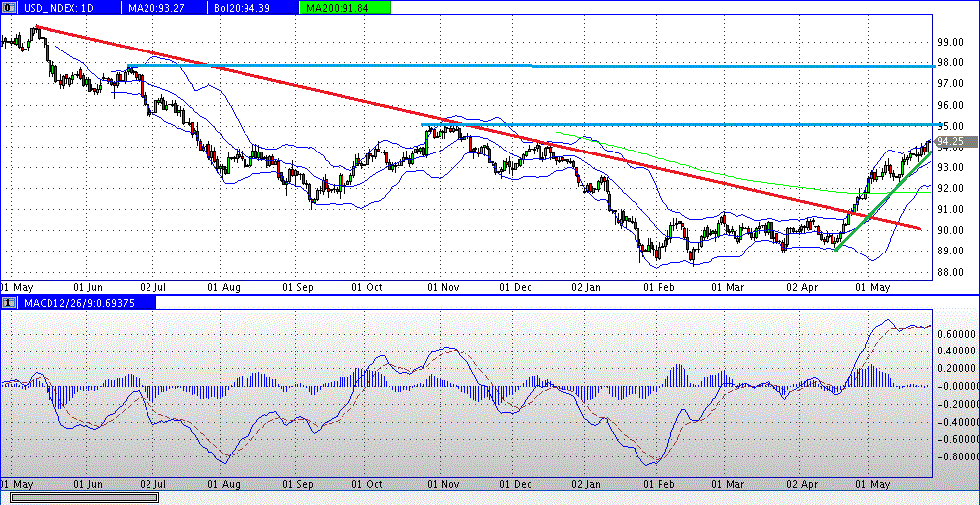Screen dimensions: 980x505
Task: Click the 01 Mar date under the MACD panel
Action: [730, 485]
